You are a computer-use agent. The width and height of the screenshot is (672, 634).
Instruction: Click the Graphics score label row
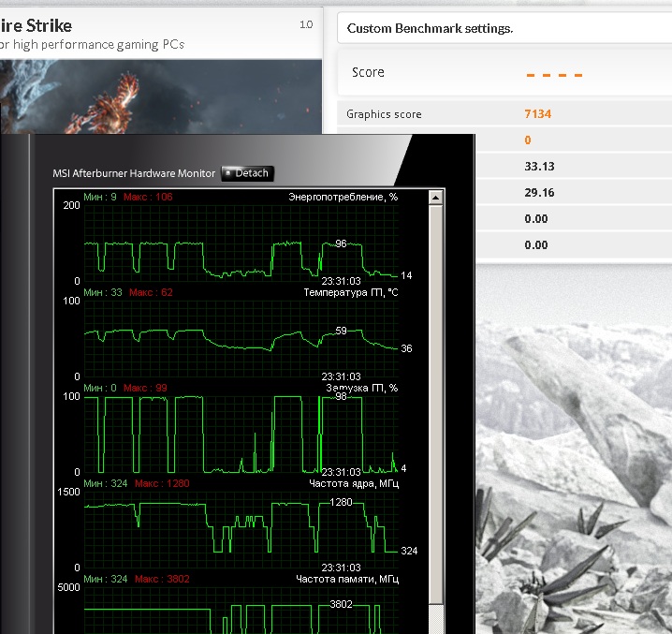pyautogui.click(x=385, y=114)
